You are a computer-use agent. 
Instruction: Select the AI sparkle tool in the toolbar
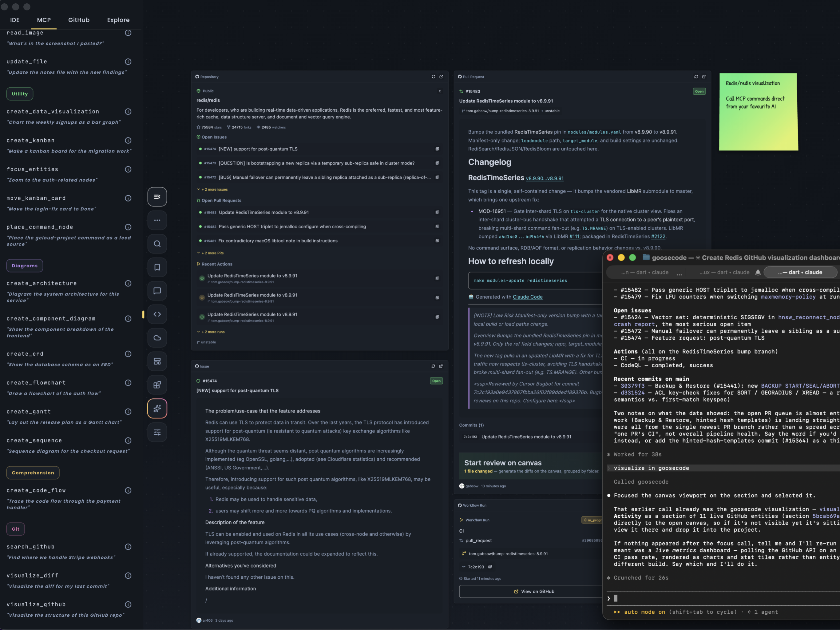(x=157, y=409)
